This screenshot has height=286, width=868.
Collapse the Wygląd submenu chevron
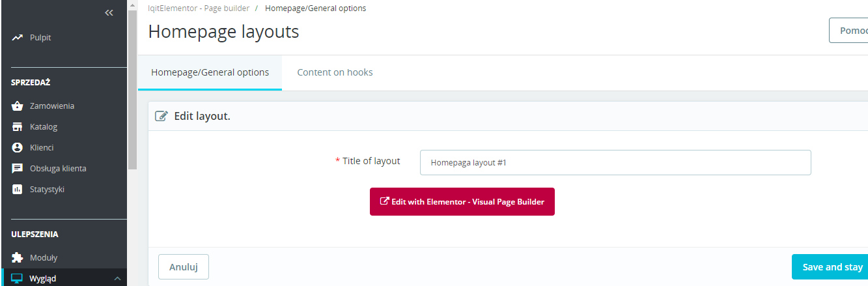pos(117,279)
